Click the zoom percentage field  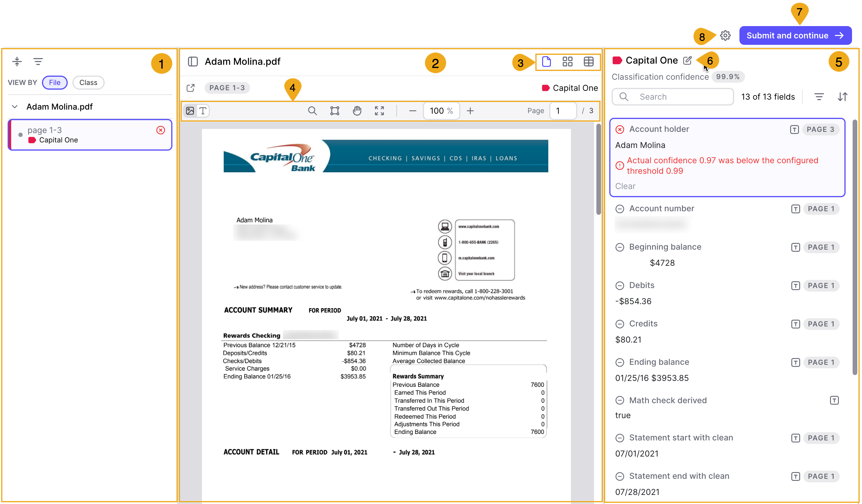coord(441,110)
